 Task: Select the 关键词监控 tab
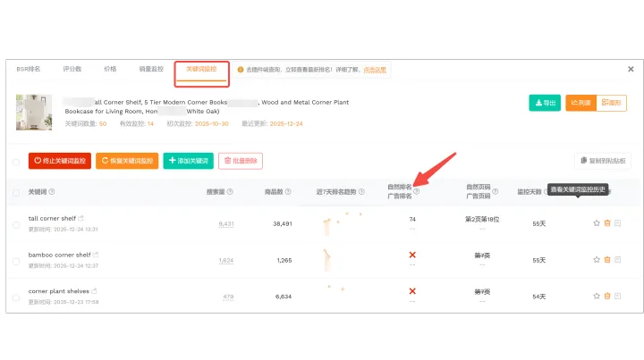click(201, 69)
